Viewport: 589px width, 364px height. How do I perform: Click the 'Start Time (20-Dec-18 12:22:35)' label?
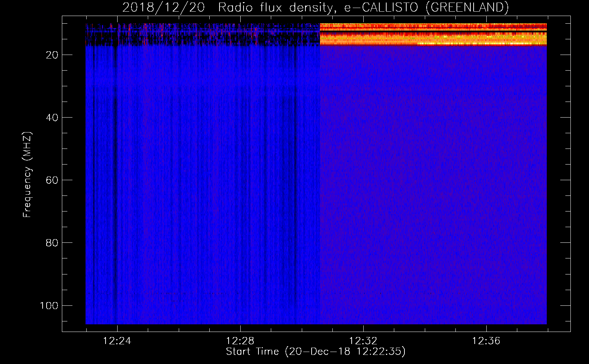(x=316, y=352)
